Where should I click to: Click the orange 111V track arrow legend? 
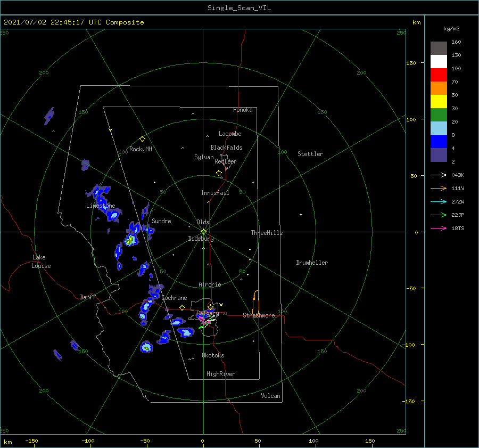[x=439, y=189]
